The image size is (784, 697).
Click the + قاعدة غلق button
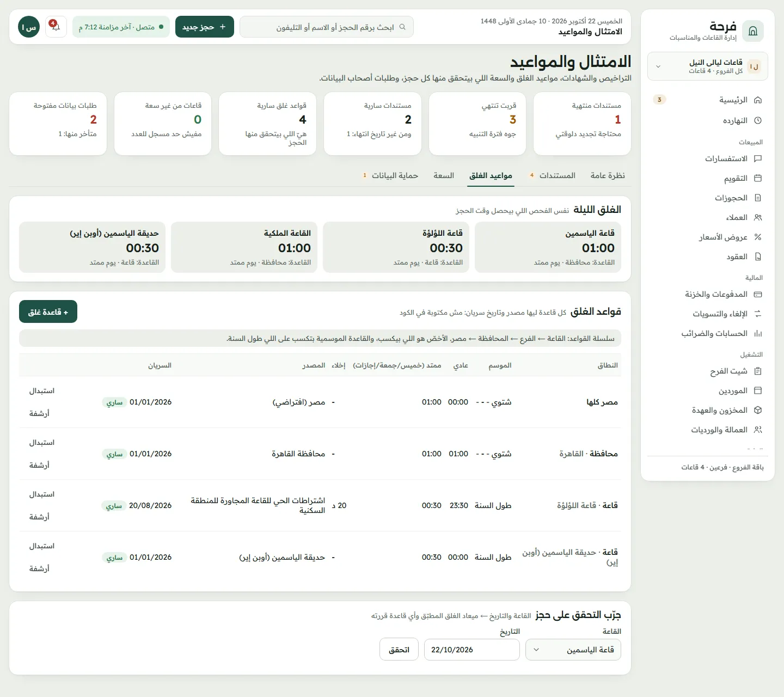tap(48, 312)
